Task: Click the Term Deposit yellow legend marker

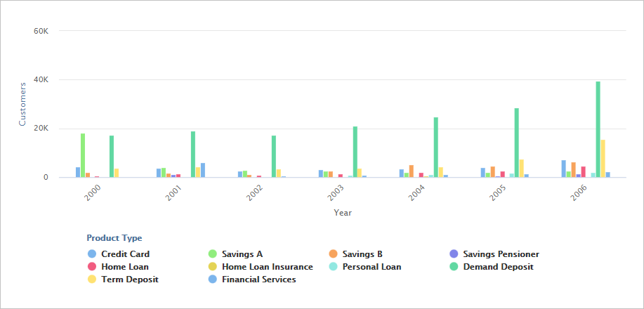Action: tap(91, 280)
